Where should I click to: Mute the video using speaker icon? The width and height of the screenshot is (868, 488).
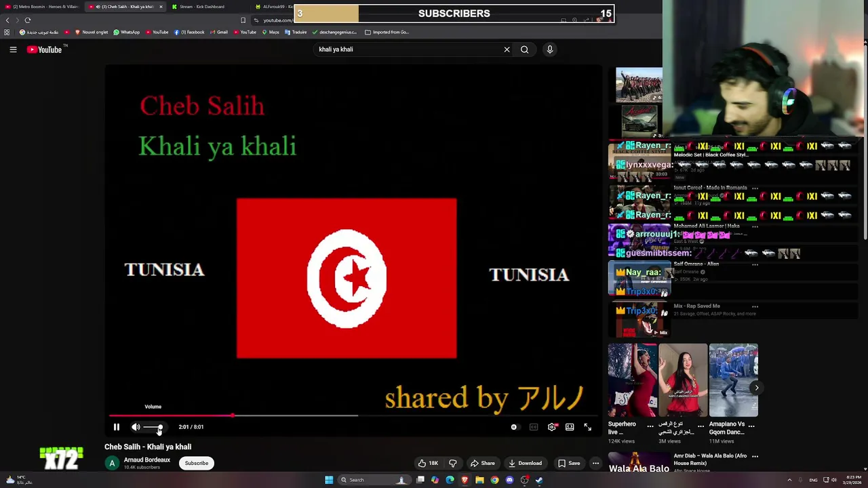point(136,427)
